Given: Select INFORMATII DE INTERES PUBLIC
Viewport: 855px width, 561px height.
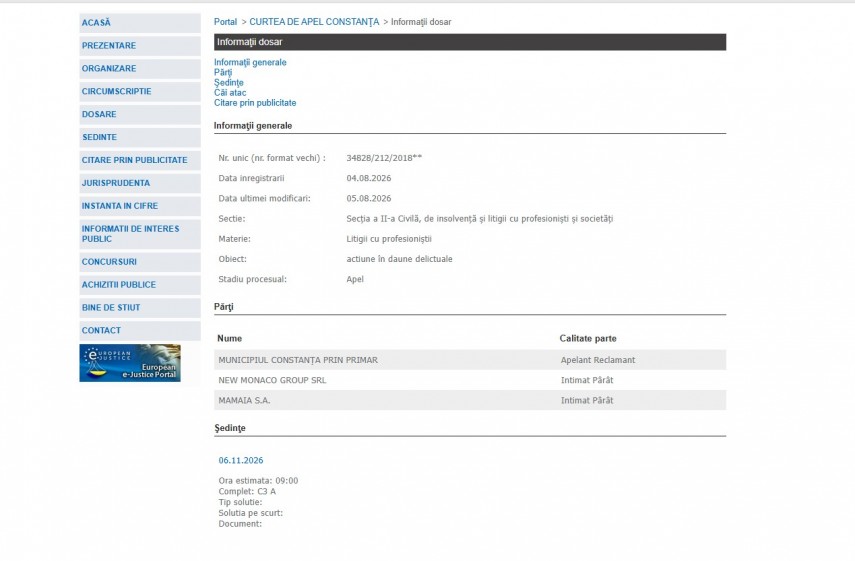Looking at the screenshot, I should tap(140, 234).
